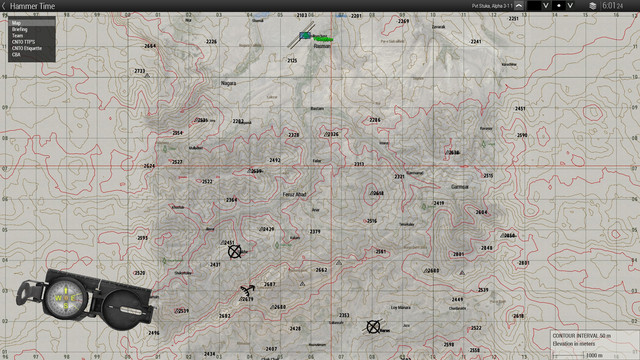This screenshot has height=360, width=640.
Task: Click the compass sighting lens cover
Action: [126, 309]
